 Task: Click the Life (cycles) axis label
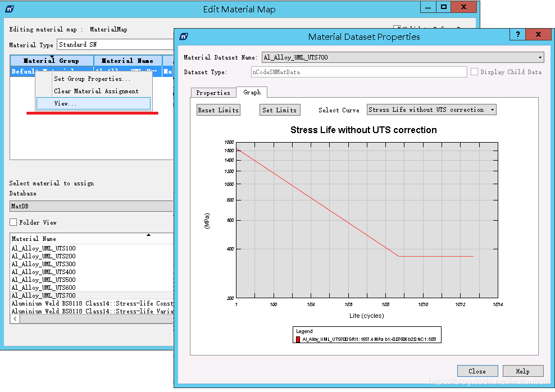367,316
